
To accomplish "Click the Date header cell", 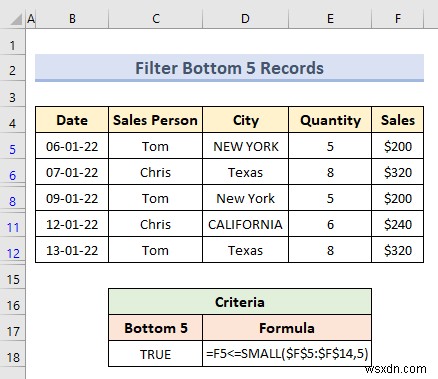I will tap(72, 120).
